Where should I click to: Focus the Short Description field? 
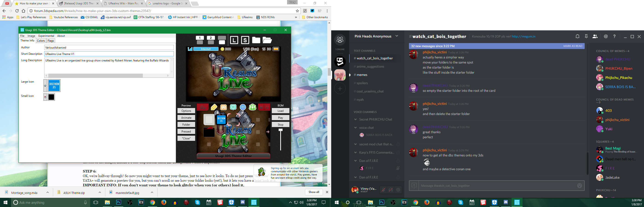pyautogui.click(x=109, y=54)
